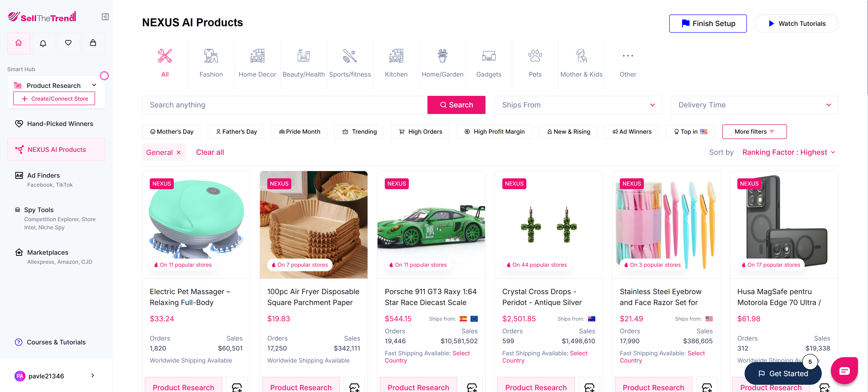
Task: Toggle the Pride Month filter
Action: tap(299, 132)
